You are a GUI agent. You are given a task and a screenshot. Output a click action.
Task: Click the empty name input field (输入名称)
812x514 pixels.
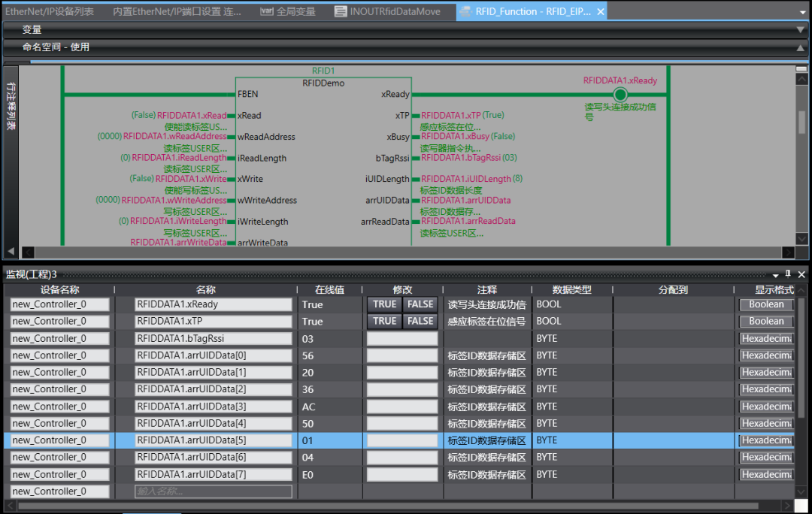(214, 491)
